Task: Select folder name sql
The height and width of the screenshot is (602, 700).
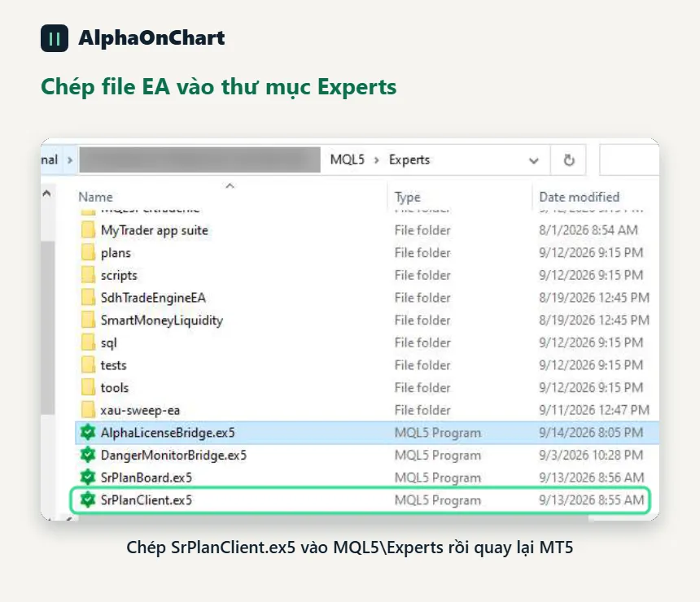Action: click(x=108, y=343)
